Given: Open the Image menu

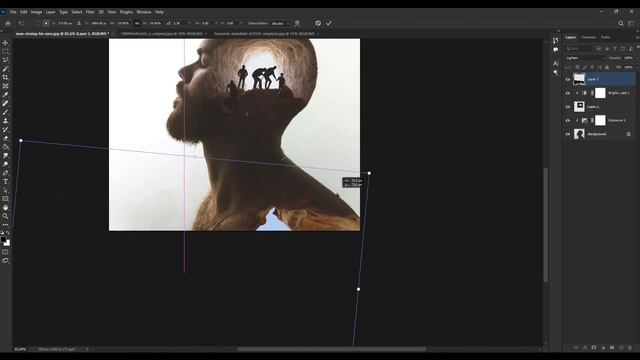Looking at the screenshot, I should (36, 12).
